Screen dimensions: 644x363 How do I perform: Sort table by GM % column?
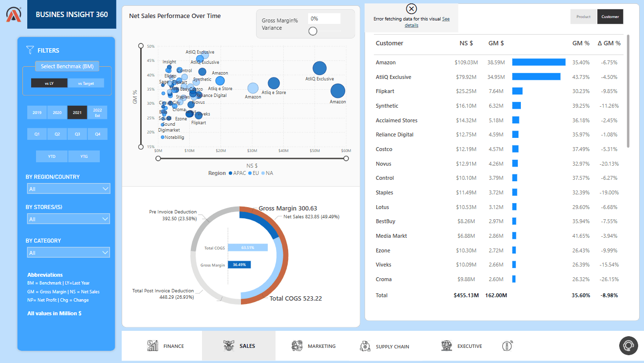(x=581, y=43)
